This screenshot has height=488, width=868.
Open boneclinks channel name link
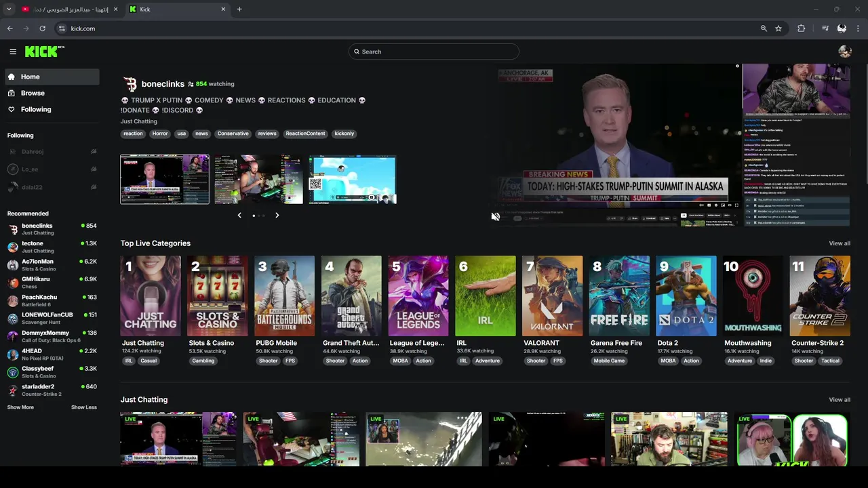pyautogui.click(x=163, y=84)
